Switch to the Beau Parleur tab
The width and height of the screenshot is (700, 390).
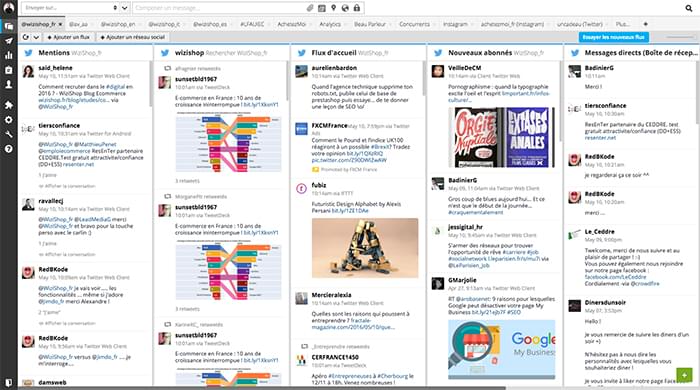coord(370,24)
